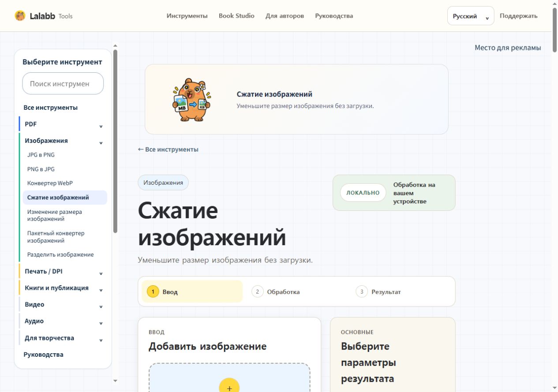Open Пакетный конвертер изображений tool
Image resolution: width=558 pixels, height=392 pixels.
click(x=65, y=237)
